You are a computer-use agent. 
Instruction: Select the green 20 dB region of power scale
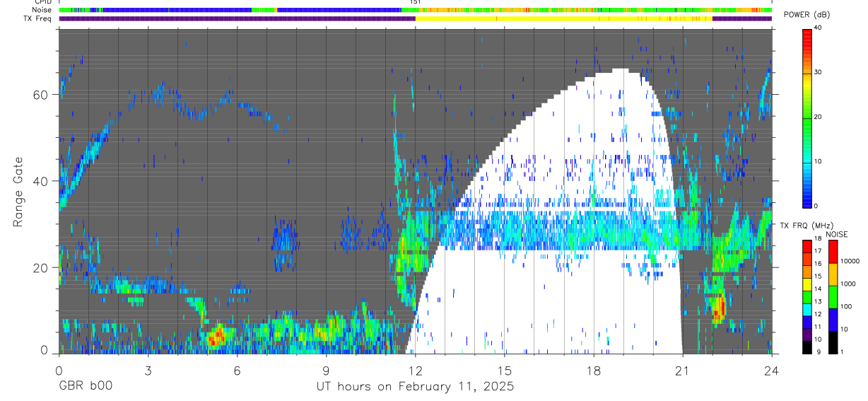807,117
